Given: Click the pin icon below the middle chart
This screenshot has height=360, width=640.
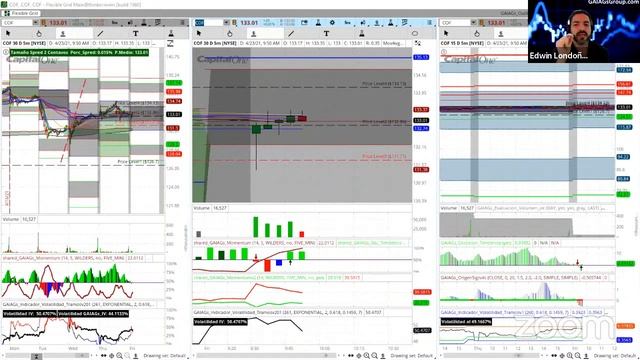Looking at the screenshot, I should [x=383, y=356].
